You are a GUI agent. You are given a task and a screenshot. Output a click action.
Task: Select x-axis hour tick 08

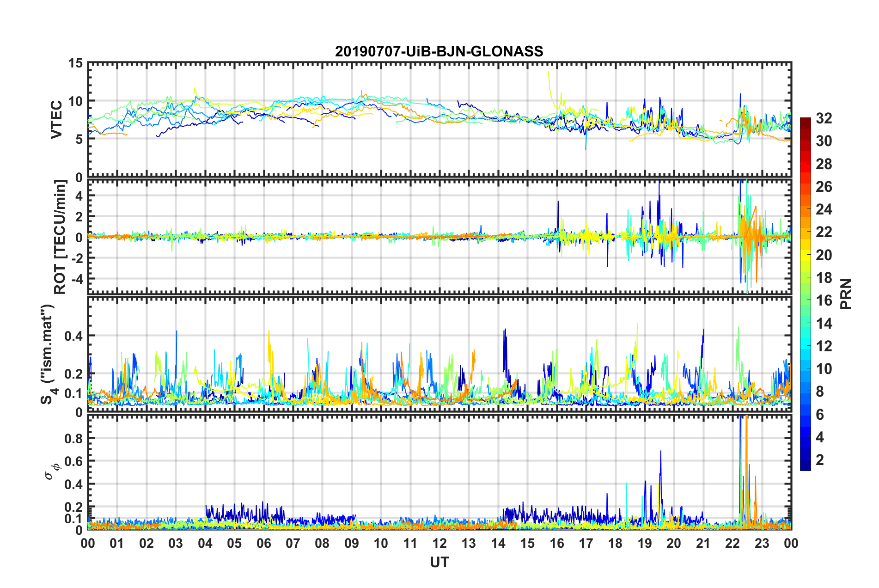click(x=322, y=543)
